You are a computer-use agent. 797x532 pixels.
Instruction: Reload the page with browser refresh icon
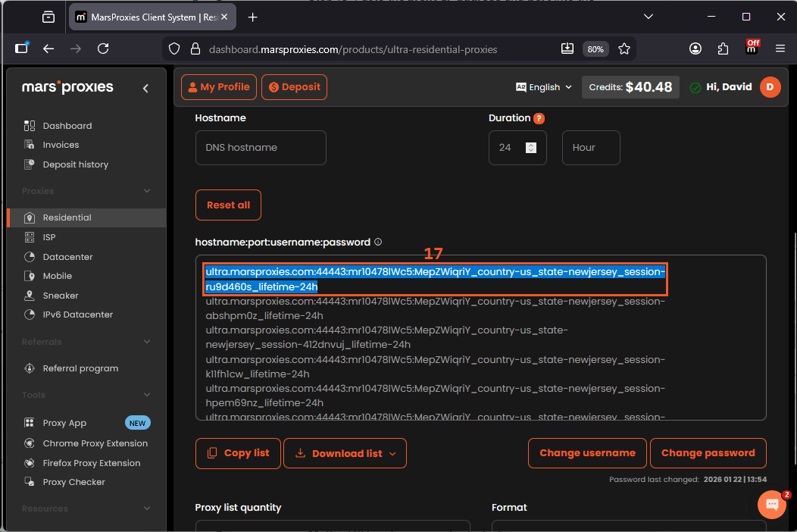click(103, 49)
